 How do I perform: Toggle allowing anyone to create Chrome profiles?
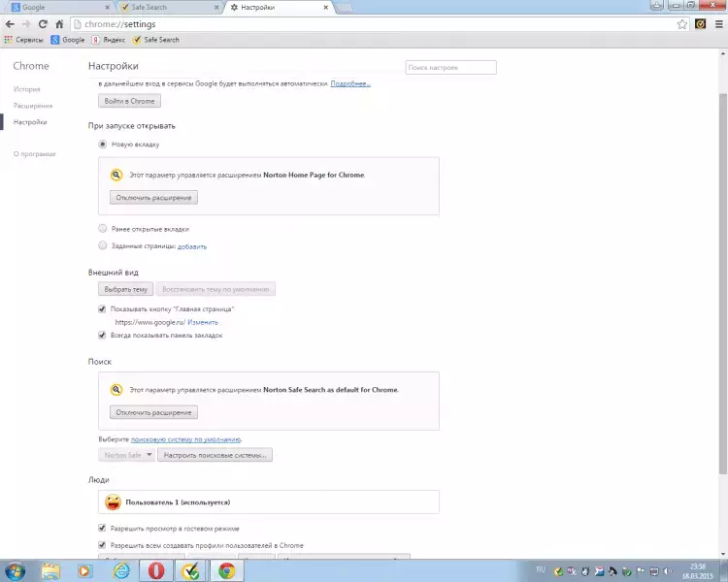[102, 545]
